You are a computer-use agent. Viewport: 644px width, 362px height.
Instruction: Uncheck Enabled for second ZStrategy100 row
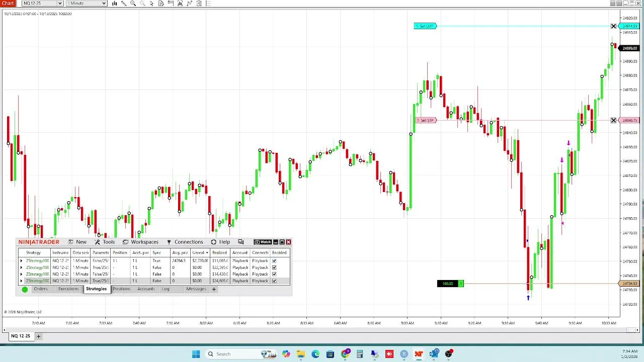tap(274, 267)
